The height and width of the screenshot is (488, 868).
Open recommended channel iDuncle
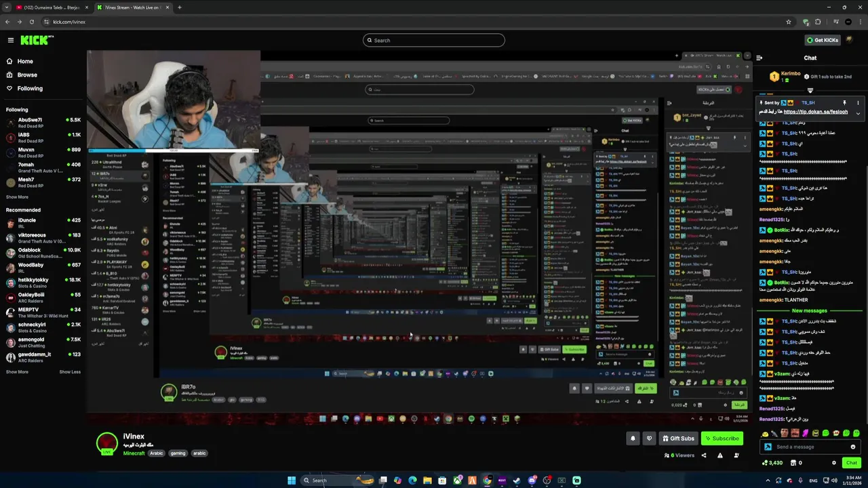click(43, 222)
